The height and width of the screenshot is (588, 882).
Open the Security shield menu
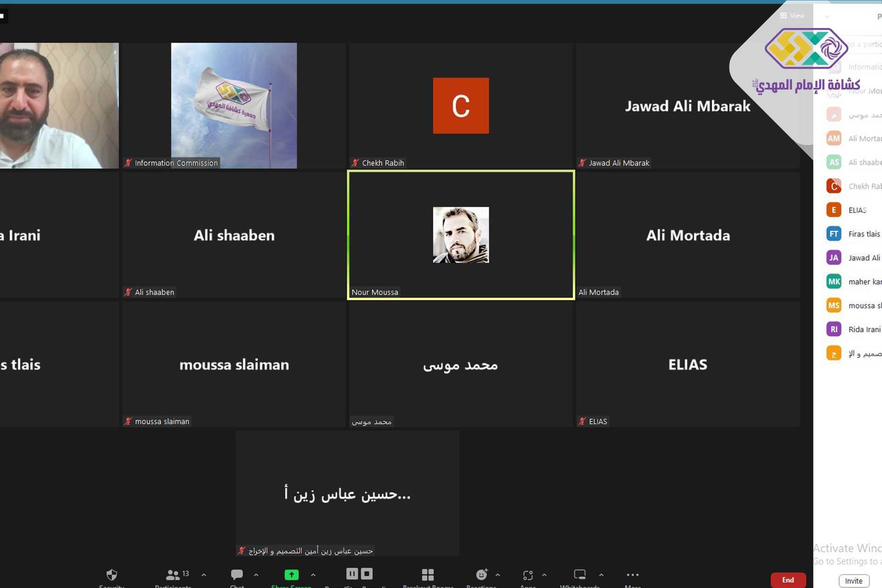tap(112, 575)
